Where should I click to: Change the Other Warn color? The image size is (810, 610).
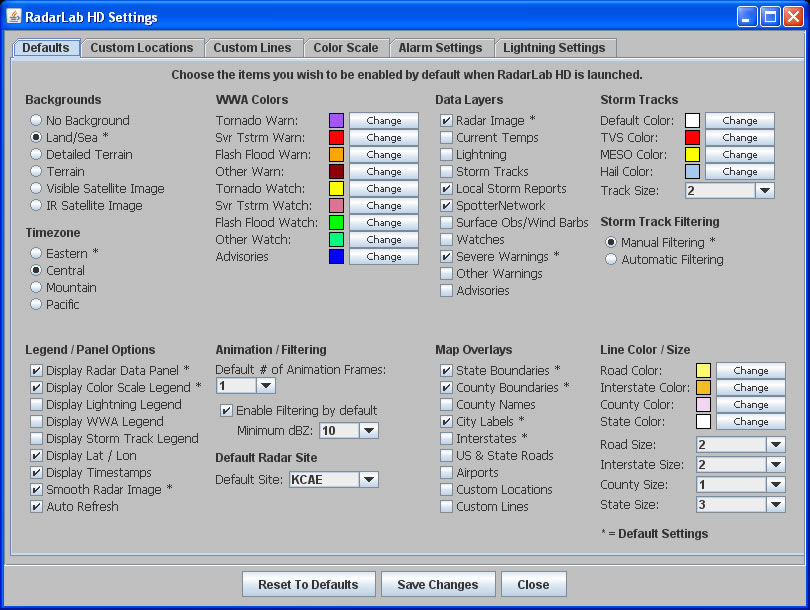(384, 171)
